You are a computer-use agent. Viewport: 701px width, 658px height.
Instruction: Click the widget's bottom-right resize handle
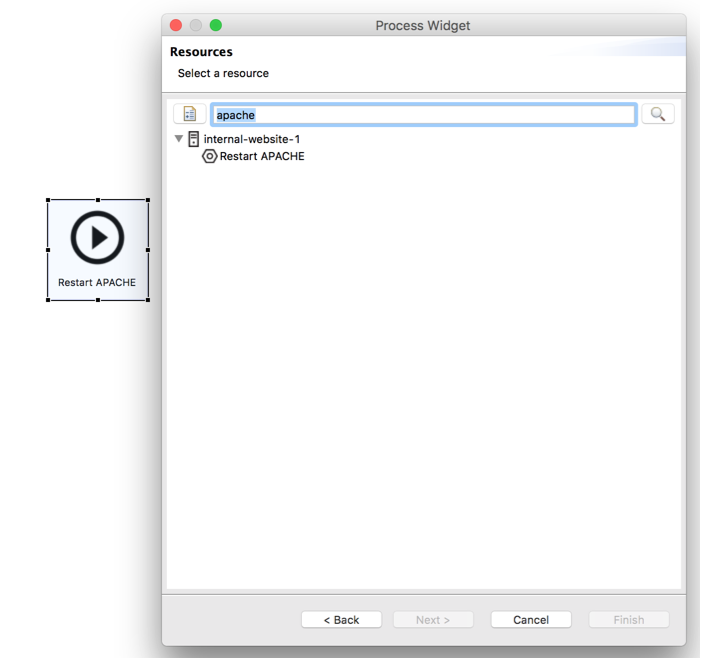(148, 299)
